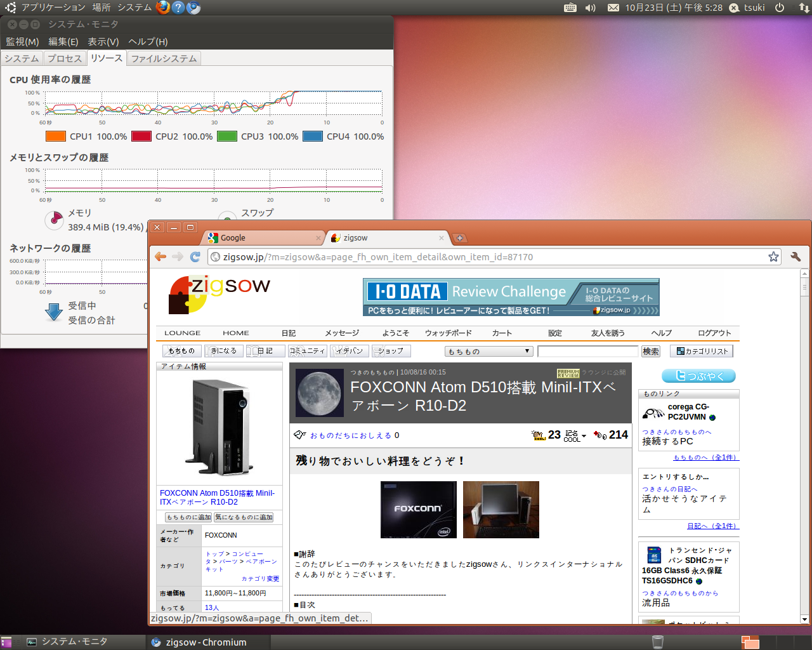Open a new Chromium tab
812x650 pixels.
tap(460, 238)
